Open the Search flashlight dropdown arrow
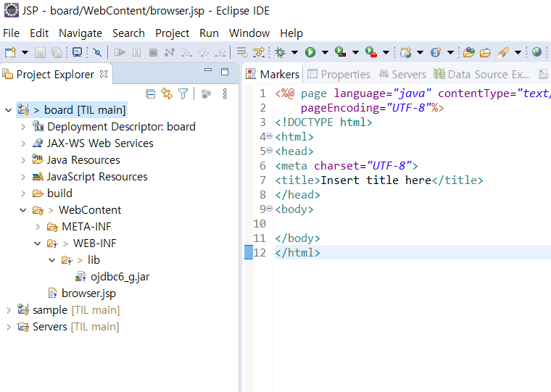This screenshot has height=392, width=551. (518, 53)
